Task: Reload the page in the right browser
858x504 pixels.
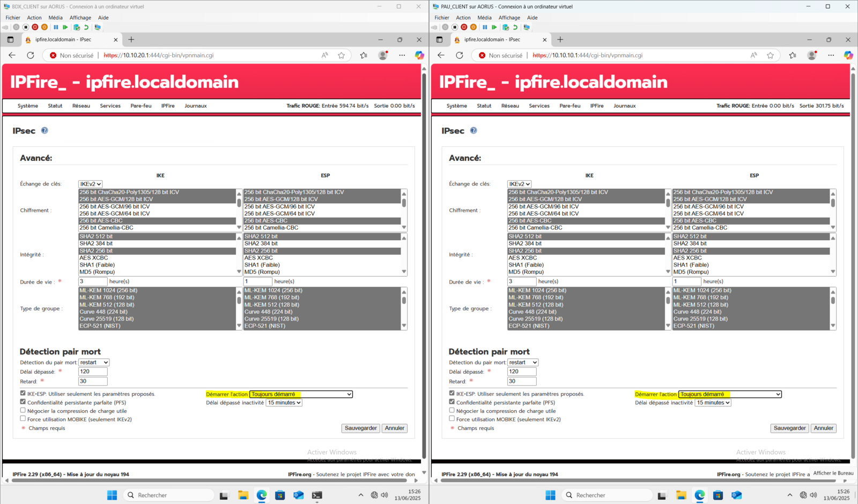Action: coord(460,55)
